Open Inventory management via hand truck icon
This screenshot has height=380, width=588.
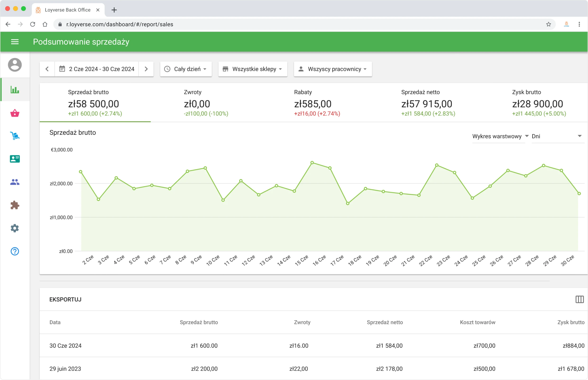click(x=14, y=136)
